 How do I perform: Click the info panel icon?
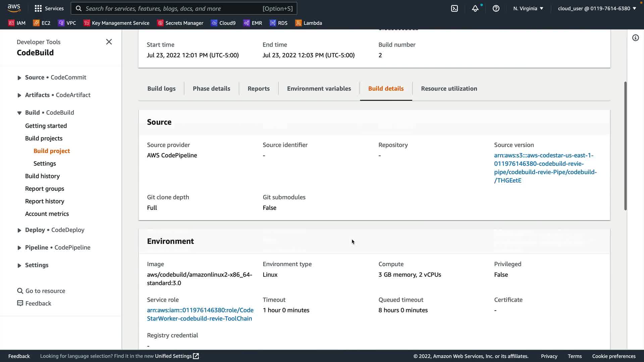coord(635,38)
